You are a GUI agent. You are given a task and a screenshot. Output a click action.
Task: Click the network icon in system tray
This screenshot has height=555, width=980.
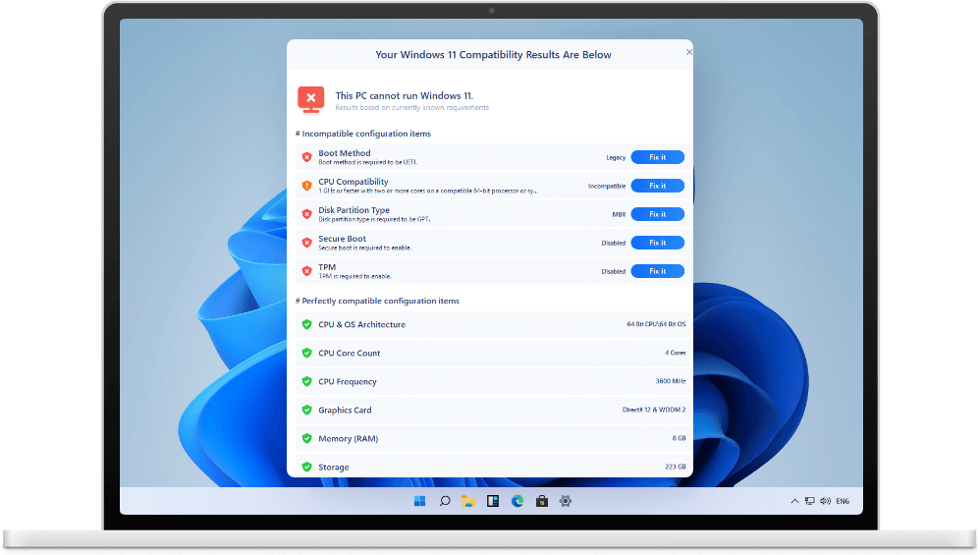809,501
